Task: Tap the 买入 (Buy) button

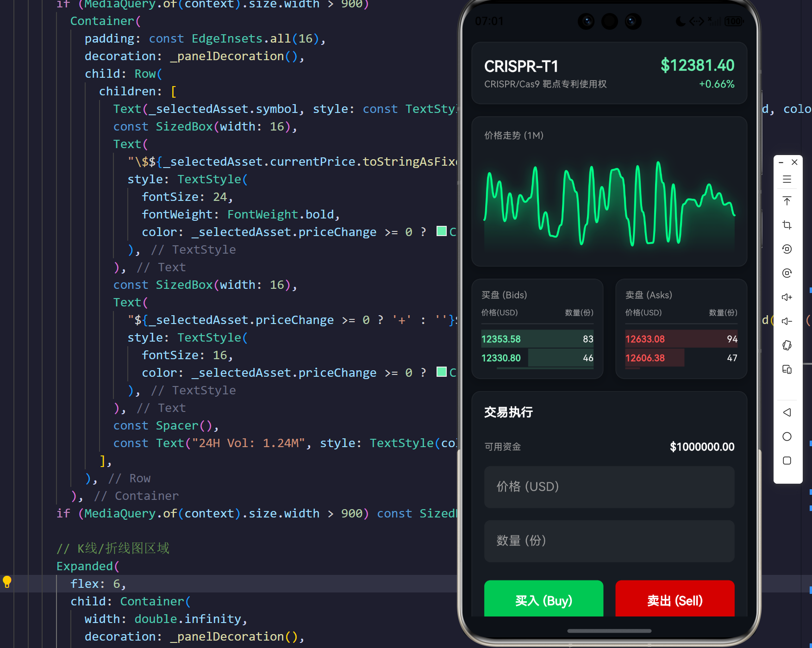Action: [544, 599]
